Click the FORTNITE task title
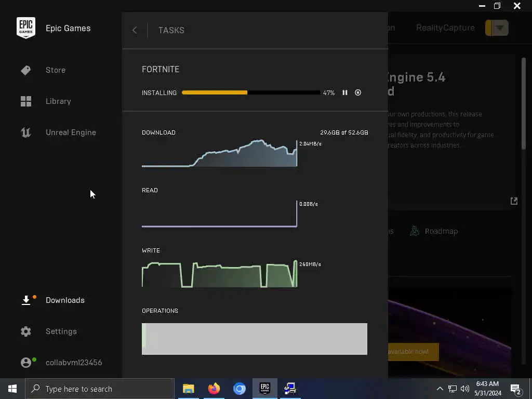The width and height of the screenshot is (532, 399). click(x=161, y=69)
